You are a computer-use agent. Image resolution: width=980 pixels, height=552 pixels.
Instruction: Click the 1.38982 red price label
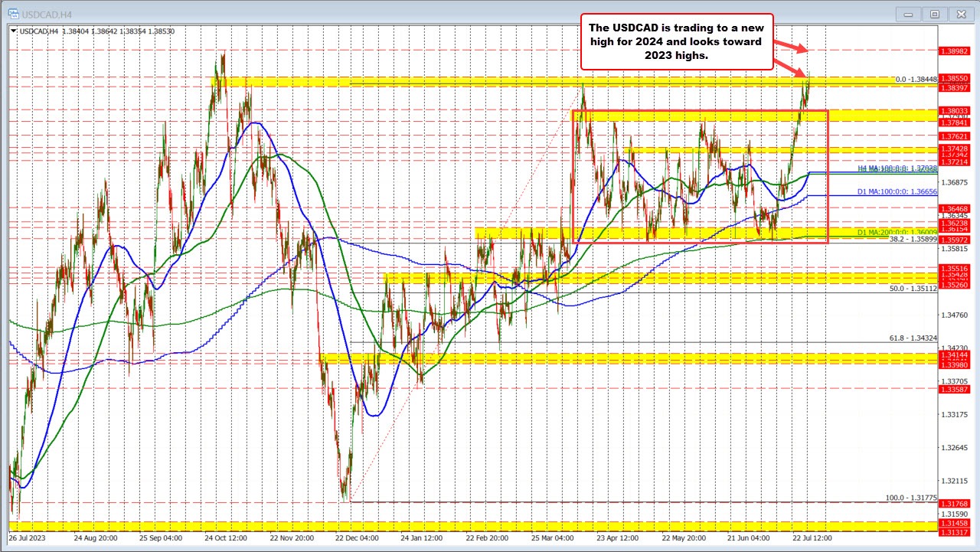954,50
